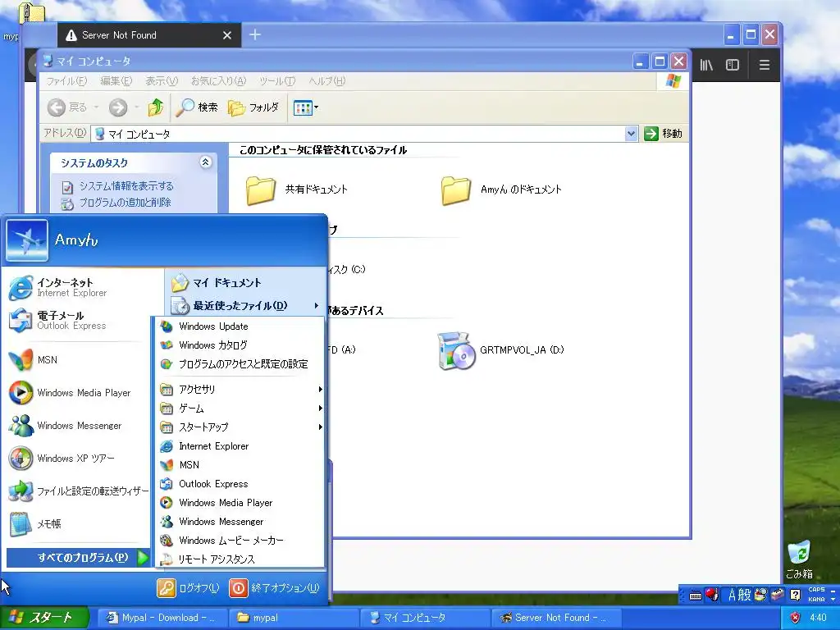
Task: Open ツール menu in My Computer window
Action: [x=277, y=81]
